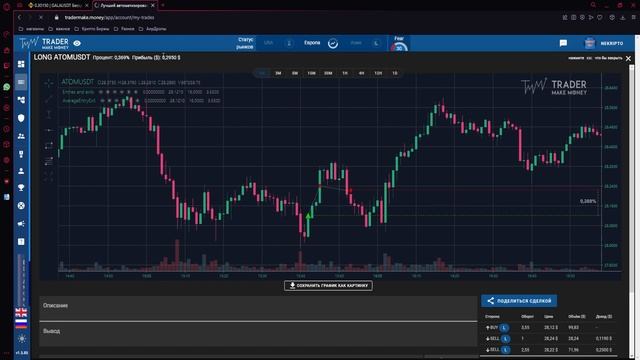The image size is (640, 360).
Task: Open a new browser tab with plus
Action: pos(162,5)
